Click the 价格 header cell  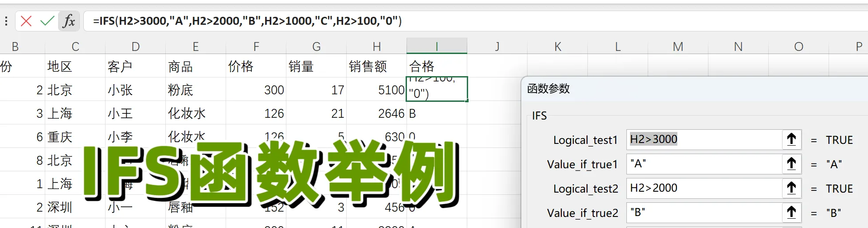tap(256, 66)
